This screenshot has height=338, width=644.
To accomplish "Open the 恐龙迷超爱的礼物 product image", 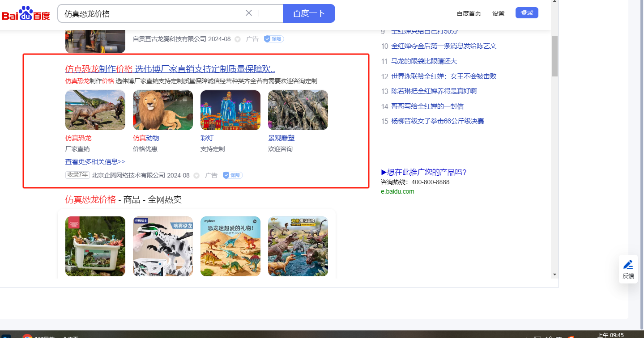I will pyautogui.click(x=230, y=246).
